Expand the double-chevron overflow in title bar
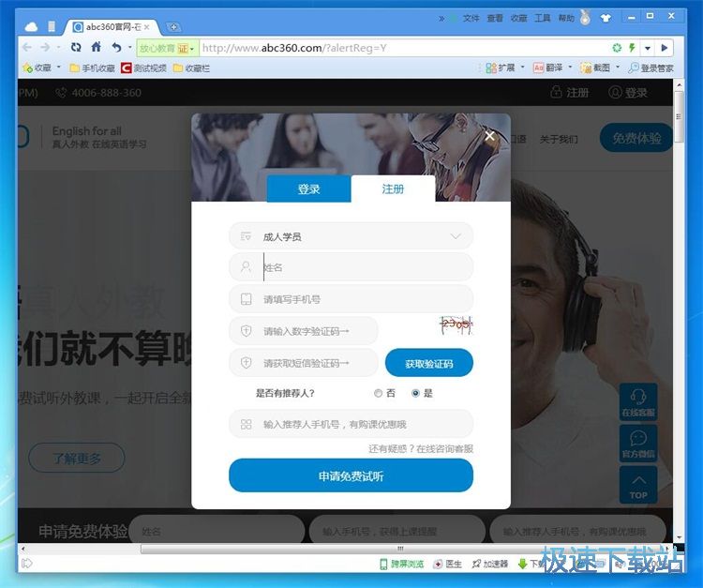703x588 pixels. pos(441,19)
